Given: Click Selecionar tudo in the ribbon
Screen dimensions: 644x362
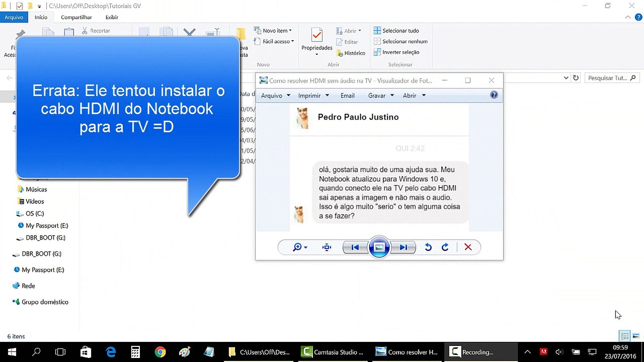Looking at the screenshot, I should (396, 31).
